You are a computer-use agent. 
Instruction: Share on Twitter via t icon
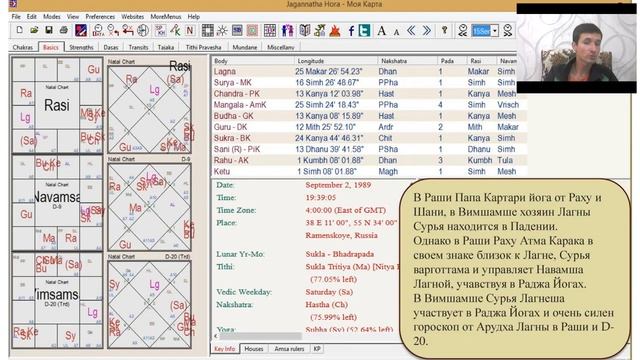(364, 31)
